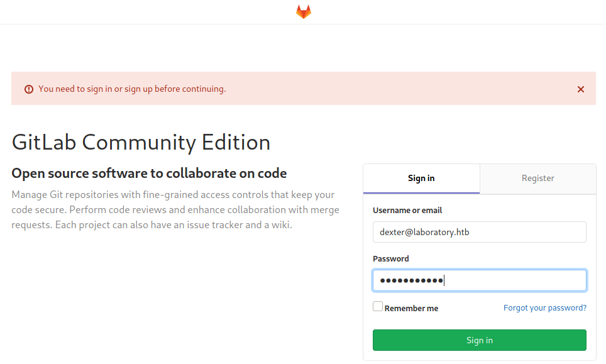Click the GitLab Community Edition heading

pyautogui.click(x=141, y=143)
